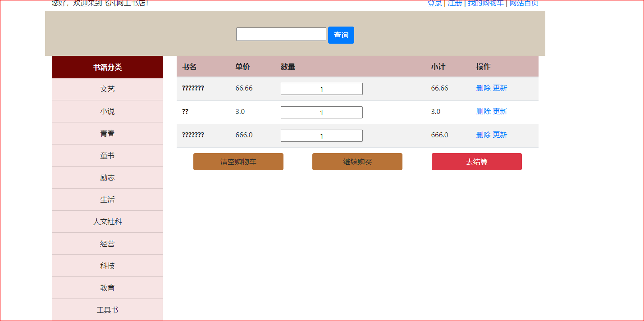This screenshot has width=644, height=321.
Task: Click the 书籍分类 sidebar header
Action: [x=107, y=67]
